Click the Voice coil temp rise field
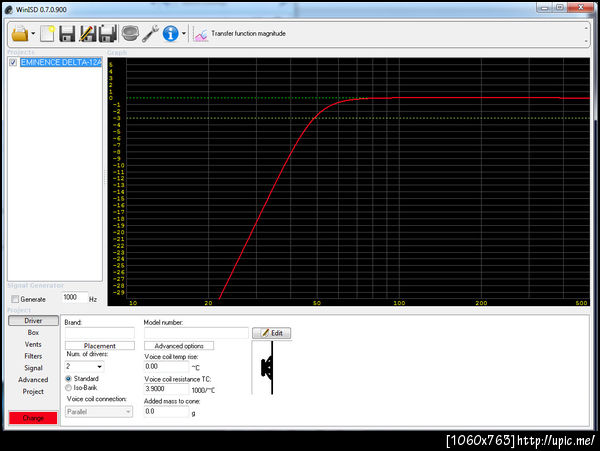 coord(167,366)
